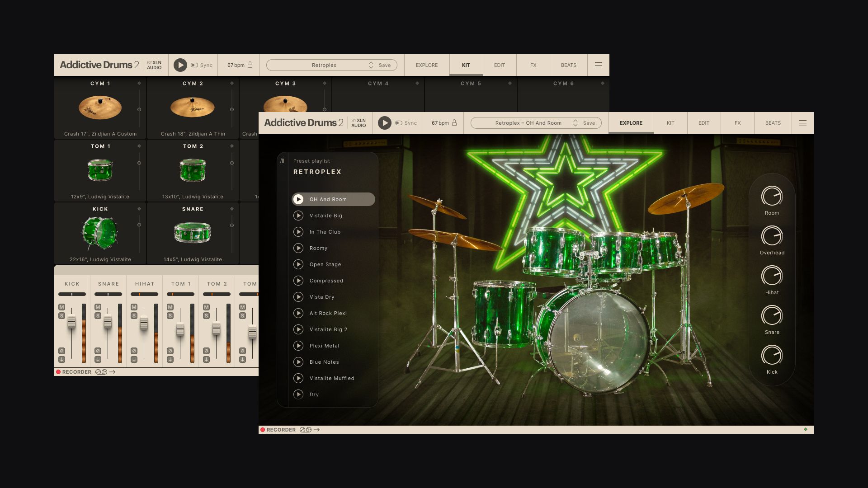Toggle Sync switch in Explore window
Viewport: 868px width, 488px height.
(399, 123)
